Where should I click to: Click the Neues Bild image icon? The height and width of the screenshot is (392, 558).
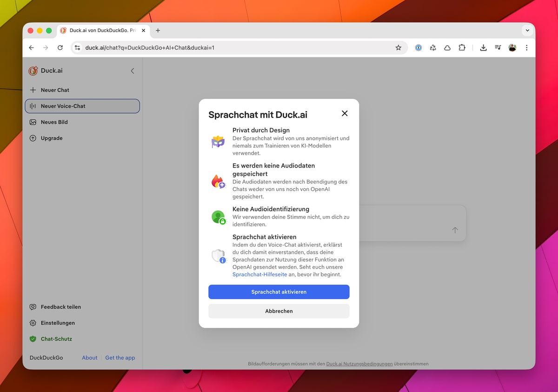[33, 122]
